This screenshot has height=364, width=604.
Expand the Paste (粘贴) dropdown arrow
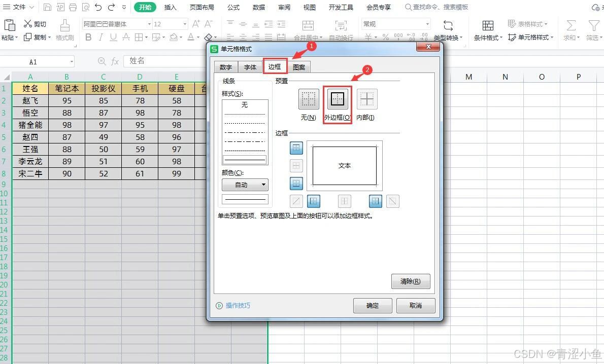point(16,38)
